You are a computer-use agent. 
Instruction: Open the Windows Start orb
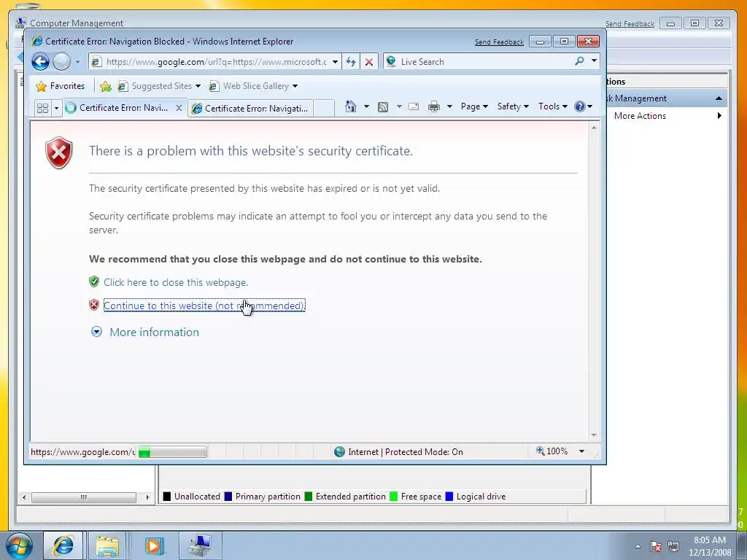(20, 545)
